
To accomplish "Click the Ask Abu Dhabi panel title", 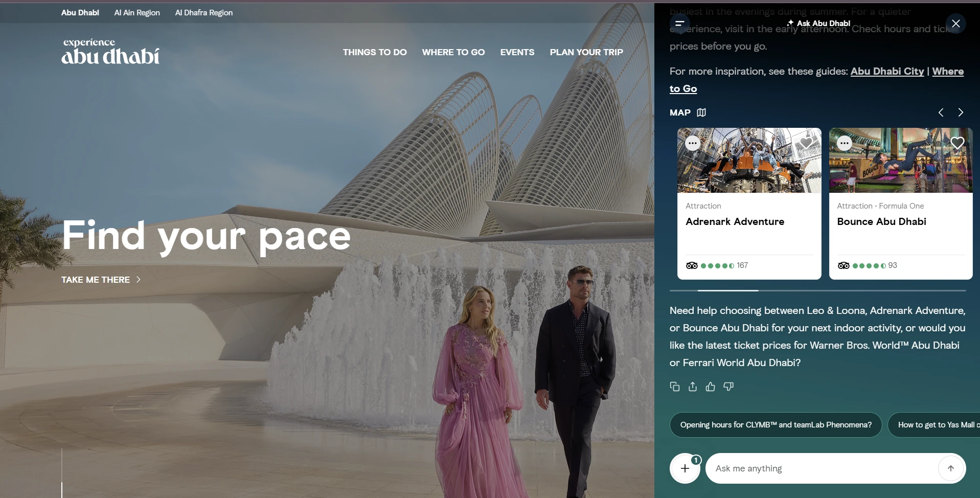I will pos(819,23).
